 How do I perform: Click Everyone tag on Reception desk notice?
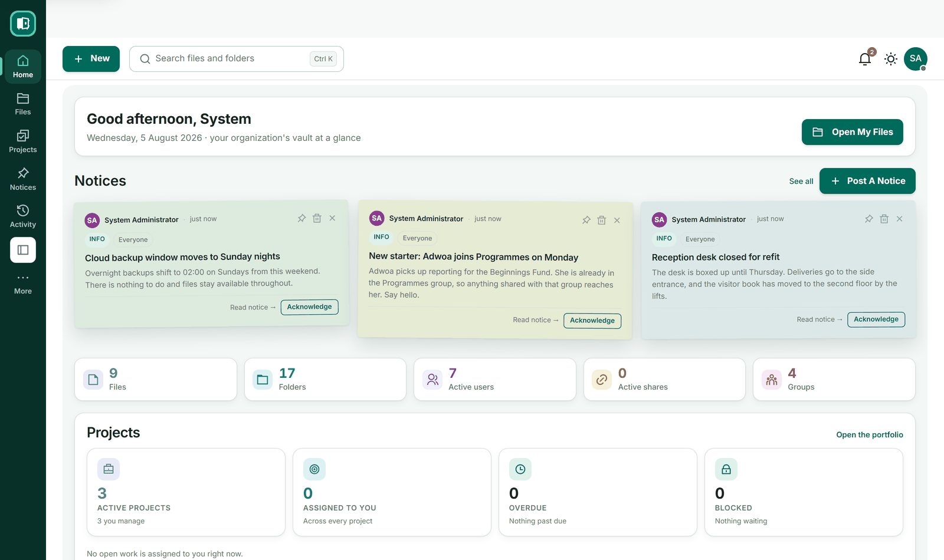point(700,239)
